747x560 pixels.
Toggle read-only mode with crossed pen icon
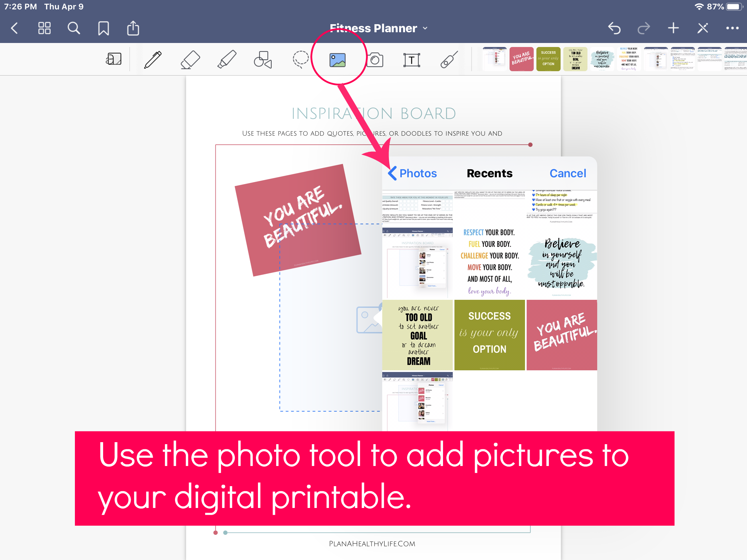[x=703, y=28]
